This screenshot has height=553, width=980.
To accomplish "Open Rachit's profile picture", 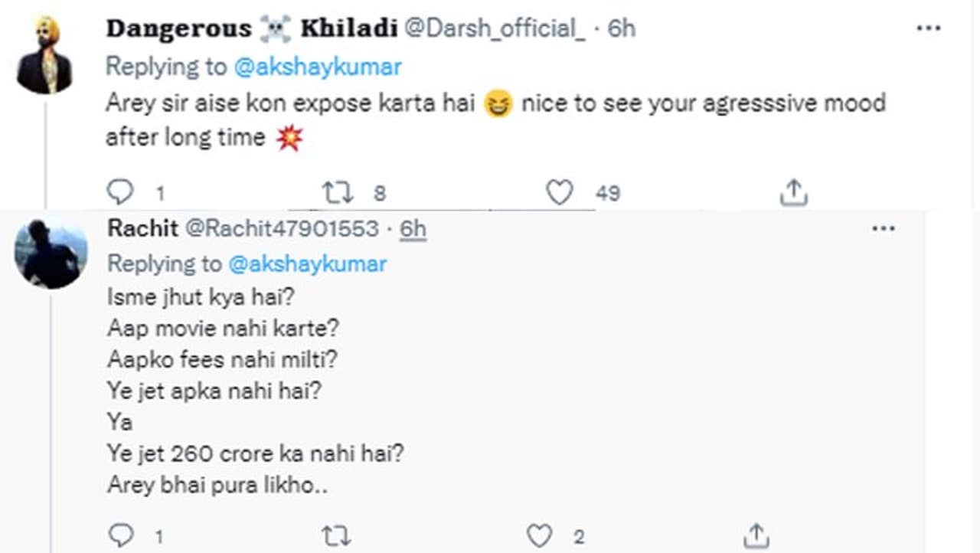I will tap(51, 253).
